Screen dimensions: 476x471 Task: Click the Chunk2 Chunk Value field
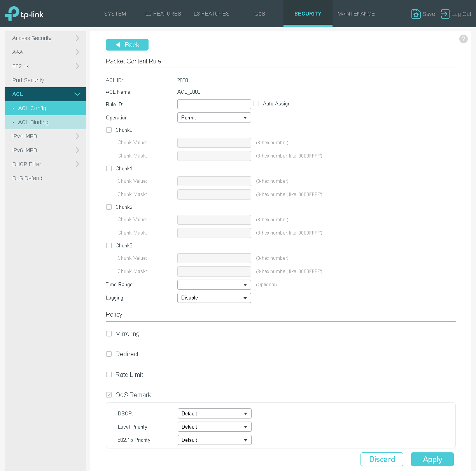pos(214,220)
